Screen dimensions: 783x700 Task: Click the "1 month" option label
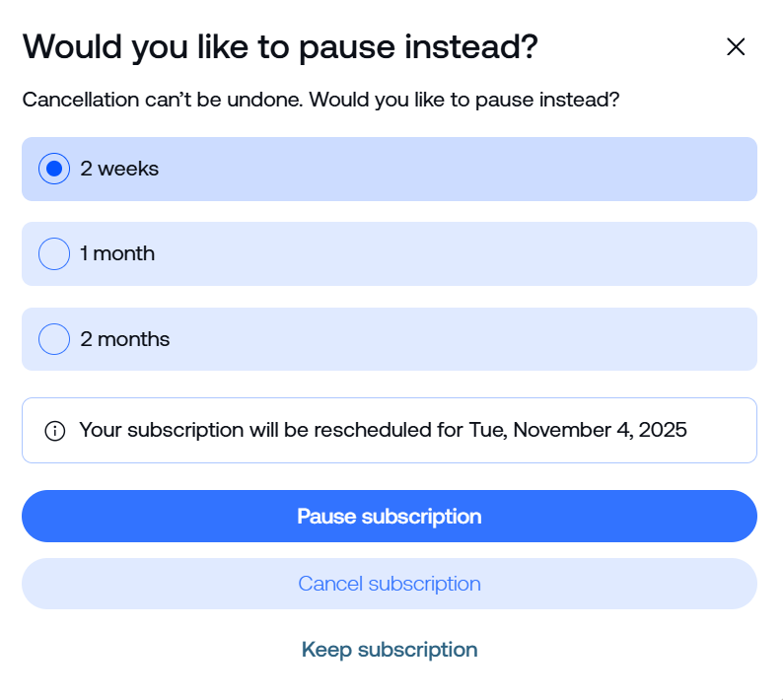click(117, 254)
